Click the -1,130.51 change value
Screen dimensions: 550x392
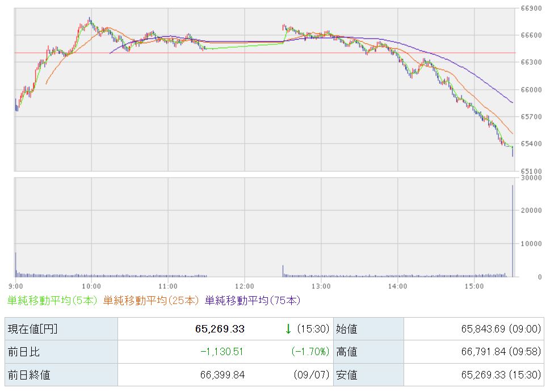[x=222, y=352]
